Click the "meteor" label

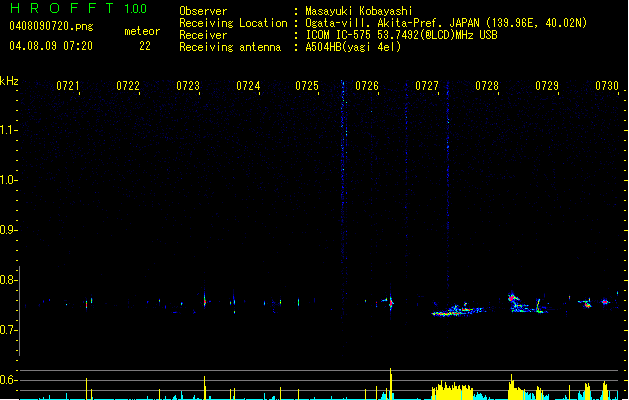pos(142,31)
